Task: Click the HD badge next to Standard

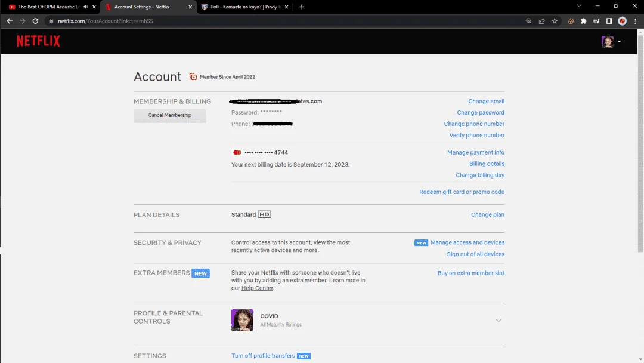Action: 264,214
